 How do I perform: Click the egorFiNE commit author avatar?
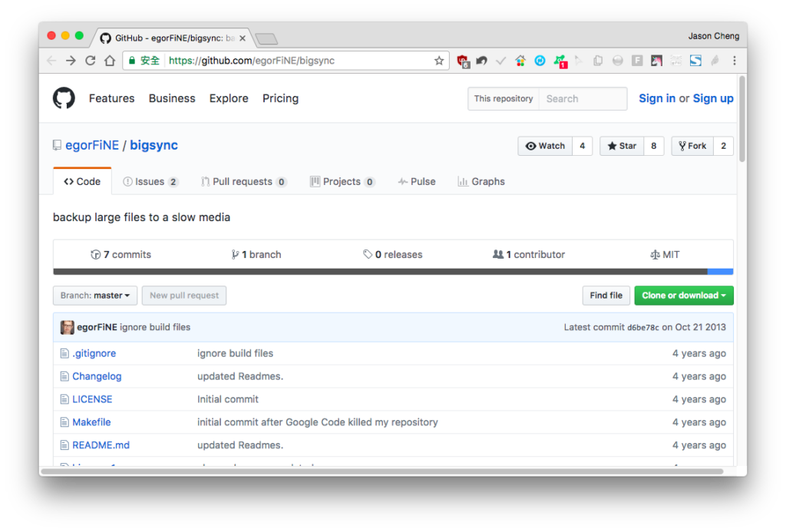[68, 328]
